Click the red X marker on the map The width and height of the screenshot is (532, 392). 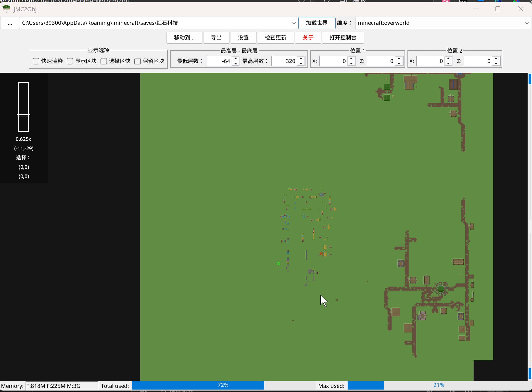(321, 254)
